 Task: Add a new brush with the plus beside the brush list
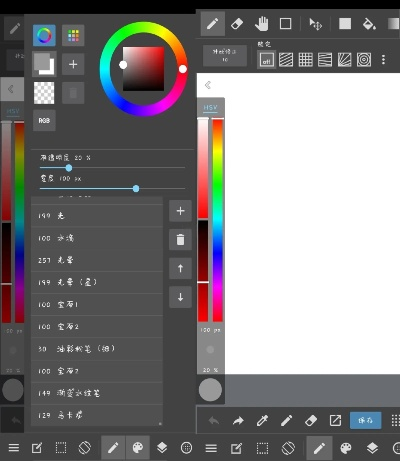(x=180, y=211)
